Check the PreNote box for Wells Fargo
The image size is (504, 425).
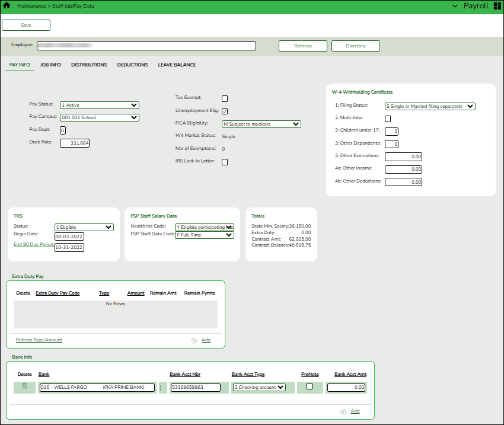point(310,386)
